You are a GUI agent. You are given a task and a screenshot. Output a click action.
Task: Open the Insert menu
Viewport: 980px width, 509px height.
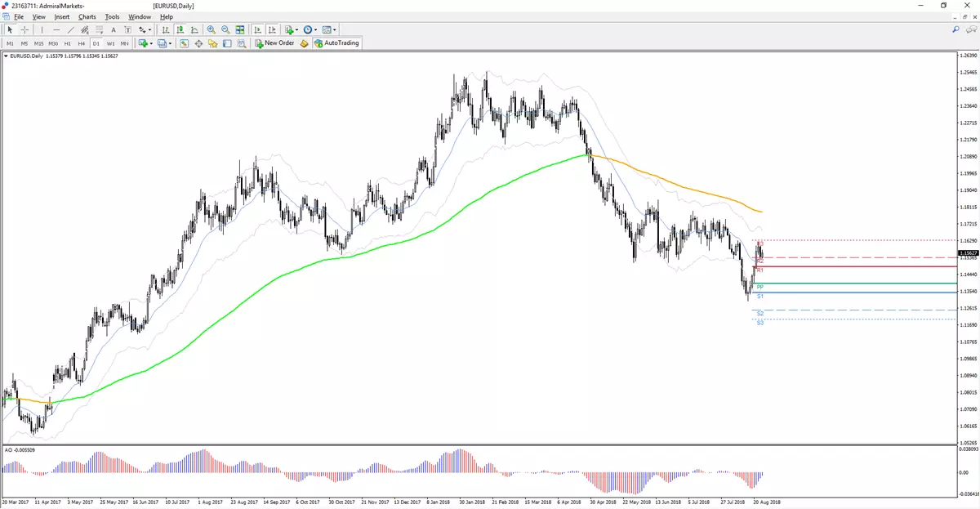point(62,16)
